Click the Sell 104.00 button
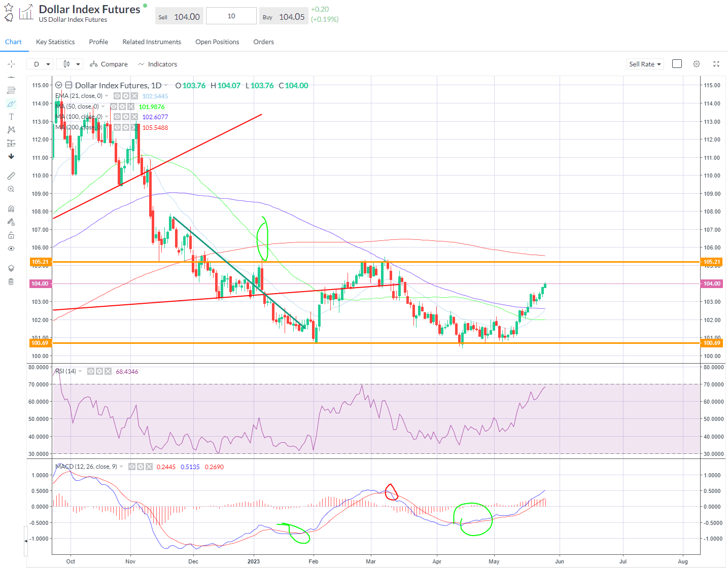Screen dimensions: 728x568 click(x=179, y=16)
